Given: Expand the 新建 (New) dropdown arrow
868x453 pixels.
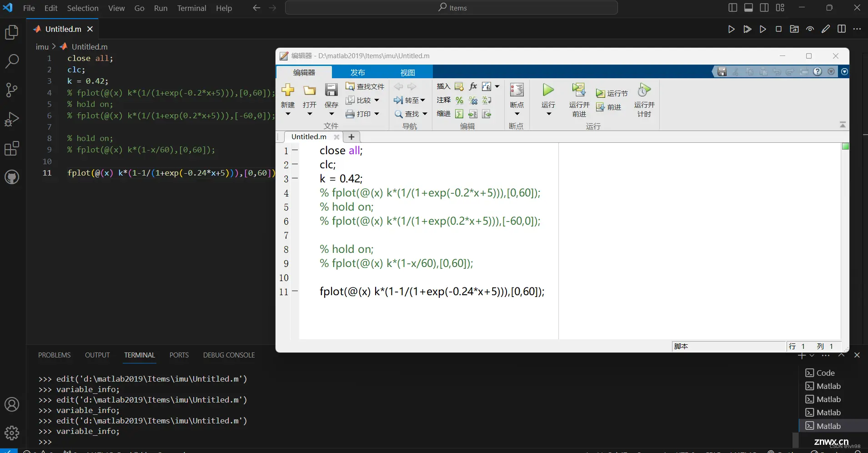Looking at the screenshot, I should [288, 114].
